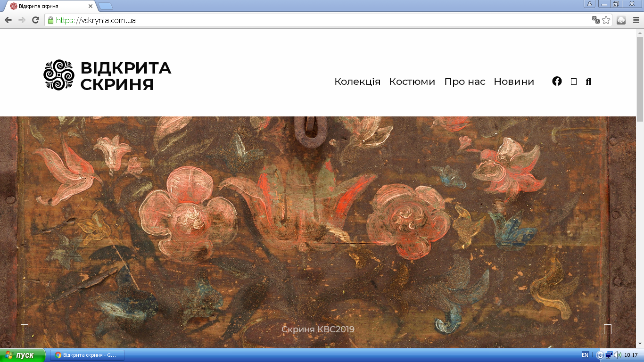This screenshot has height=362, width=644.
Task: Click the page scrollbar down arrow
Action: [x=640, y=344]
